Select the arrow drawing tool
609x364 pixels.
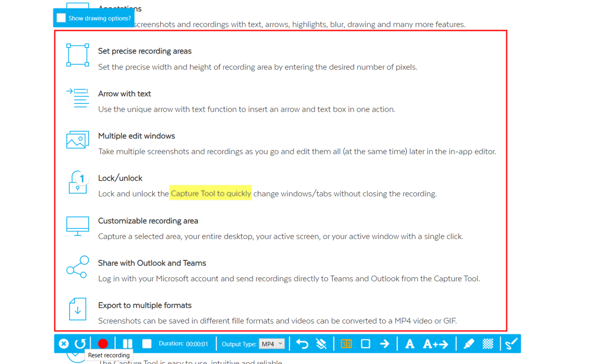click(x=385, y=343)
